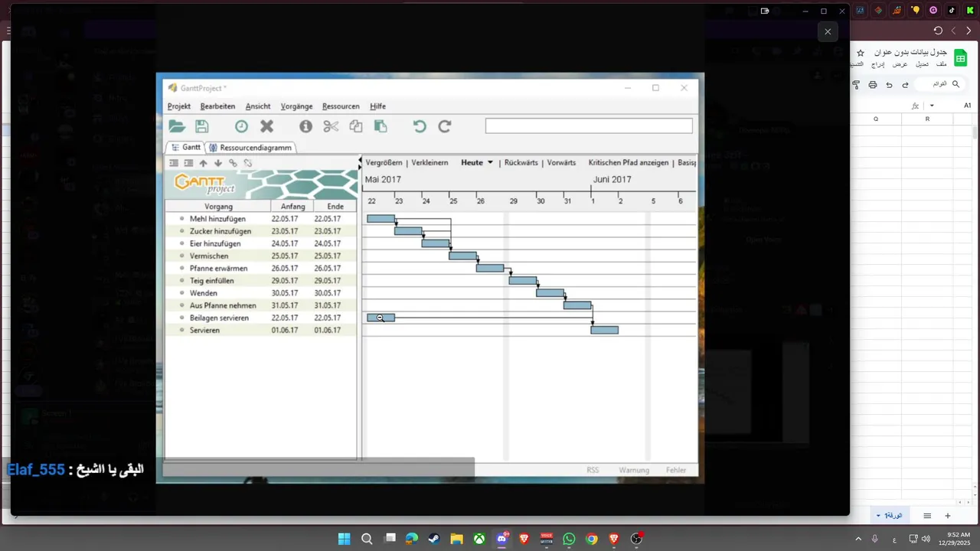The width and height of the screenshot is (980, 551).
Task: Select the Mehl hinzufügen task row
Action: (x=261, y=219)
